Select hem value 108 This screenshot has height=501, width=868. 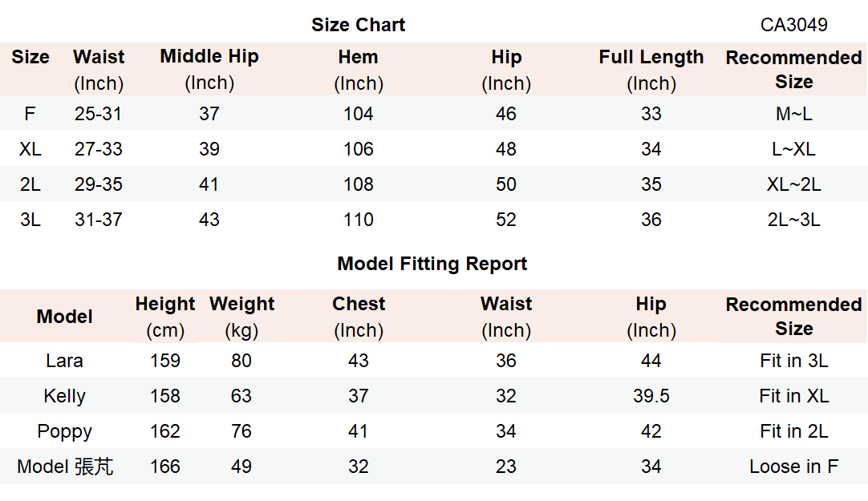358,184
